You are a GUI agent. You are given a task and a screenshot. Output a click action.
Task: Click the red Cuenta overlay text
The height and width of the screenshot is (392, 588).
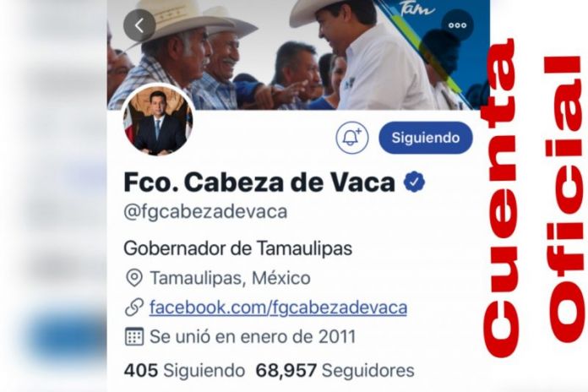[x=501, y=198]
